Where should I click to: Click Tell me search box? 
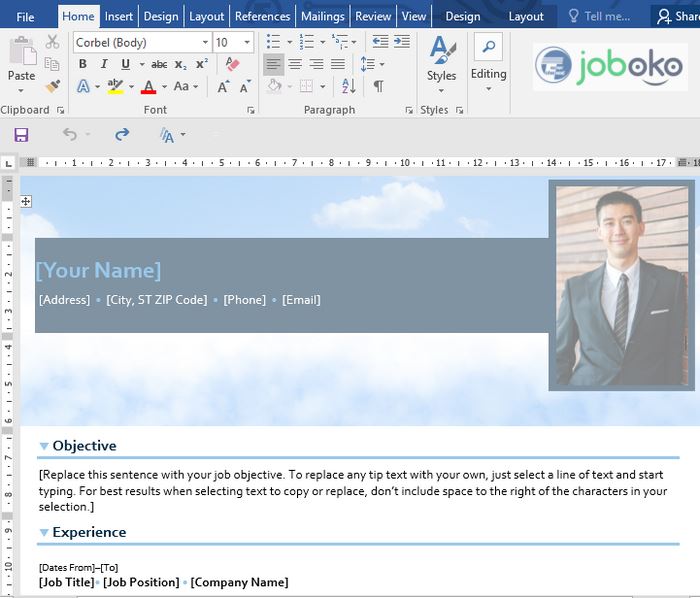600,17
